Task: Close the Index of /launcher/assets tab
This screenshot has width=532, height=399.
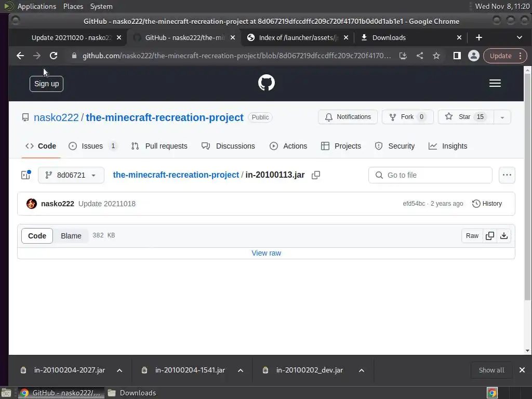Action: tap(345, 37)
